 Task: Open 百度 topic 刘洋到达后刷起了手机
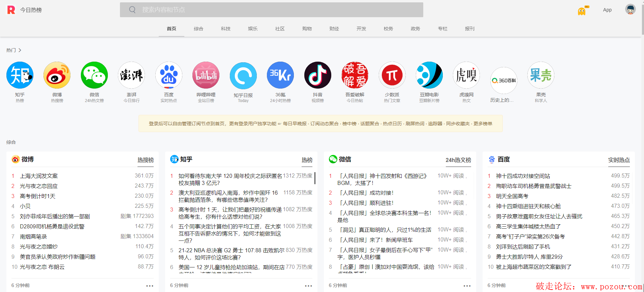point(523,247)
